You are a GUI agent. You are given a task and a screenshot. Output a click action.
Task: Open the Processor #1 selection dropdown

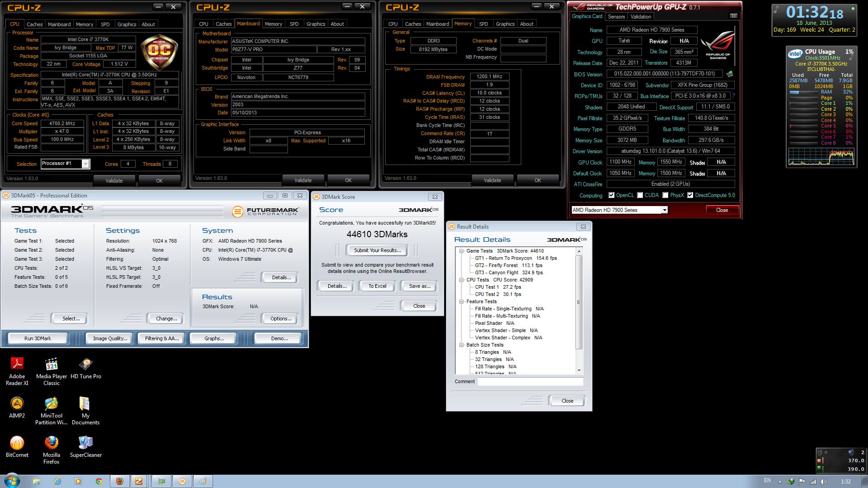pyautogui.click(x=85, y=164)
